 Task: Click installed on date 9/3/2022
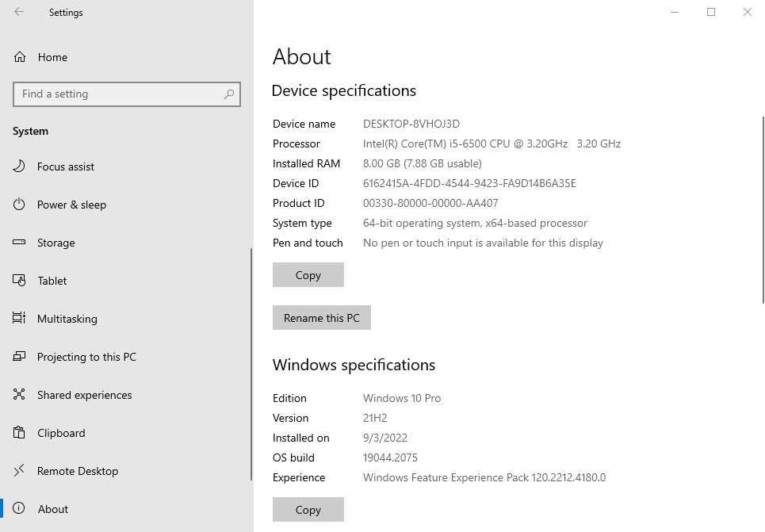tap(385, 438)
